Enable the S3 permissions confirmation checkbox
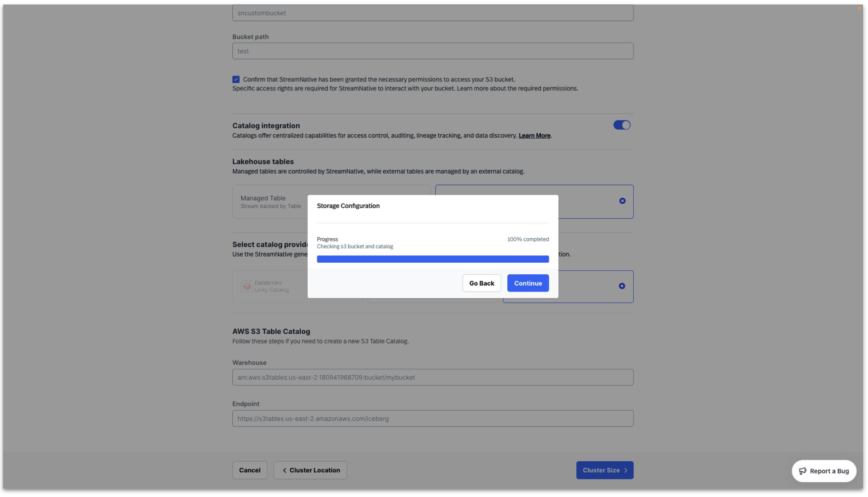868x497 pixels. click(236, 79)
